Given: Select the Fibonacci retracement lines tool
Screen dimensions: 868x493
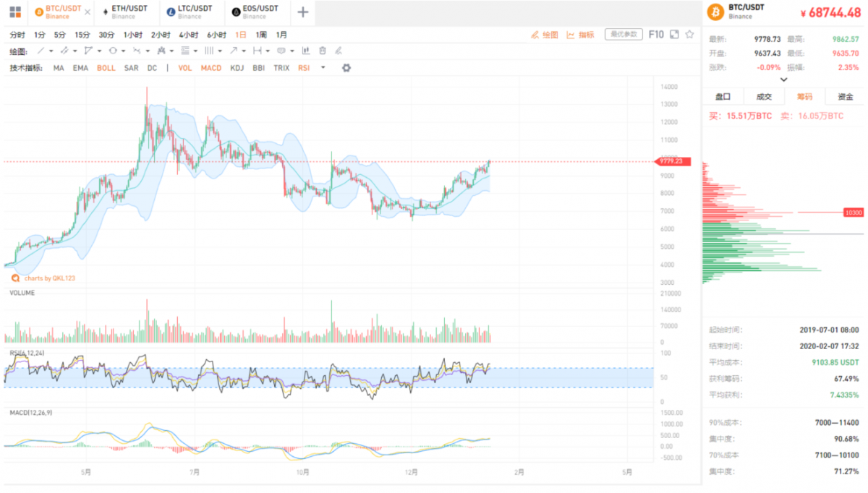Looking at the screenshot, I should (x=185, y=51).
